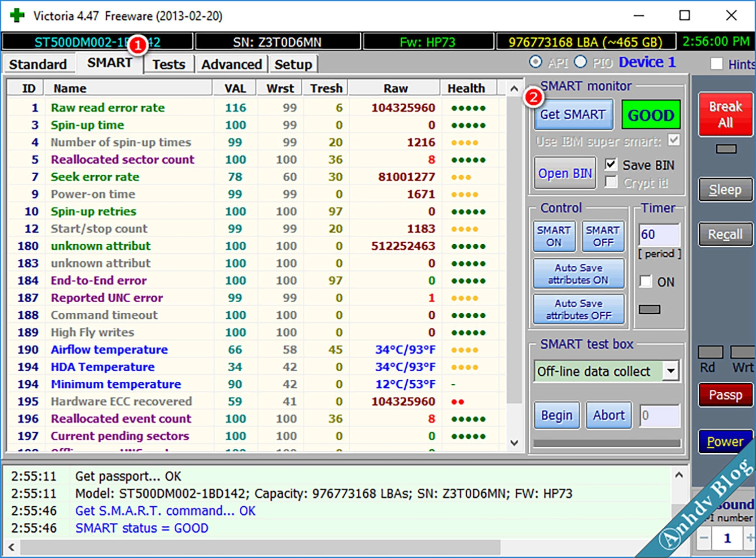Select the Seek error rate row
The image size is (756, 558).
[x=257, y=177]
